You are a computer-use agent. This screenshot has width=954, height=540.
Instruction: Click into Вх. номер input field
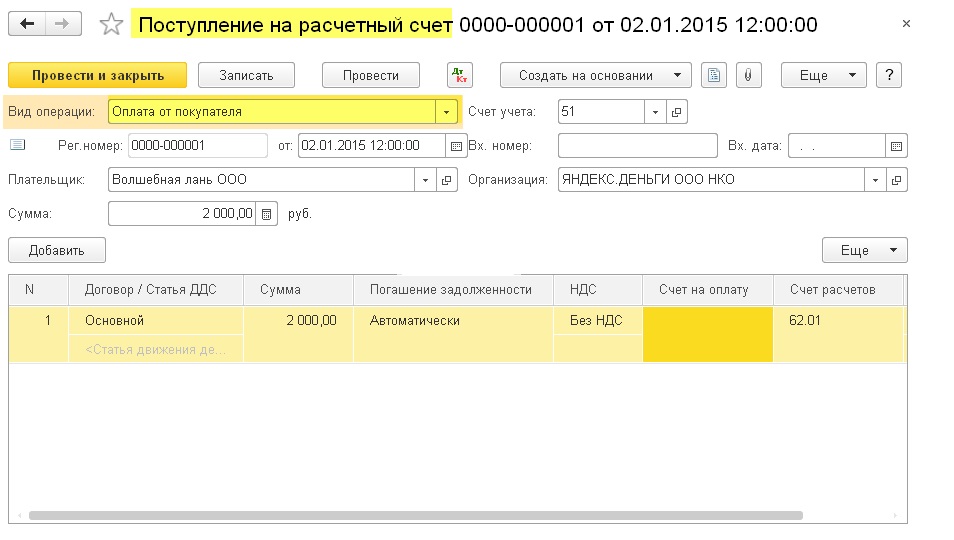point(638,146)
